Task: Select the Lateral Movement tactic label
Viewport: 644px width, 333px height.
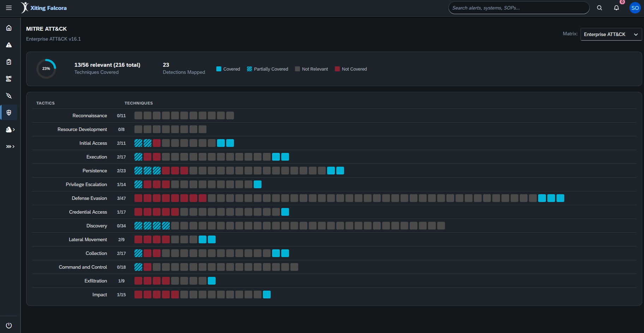Action: tap(88, 239)
